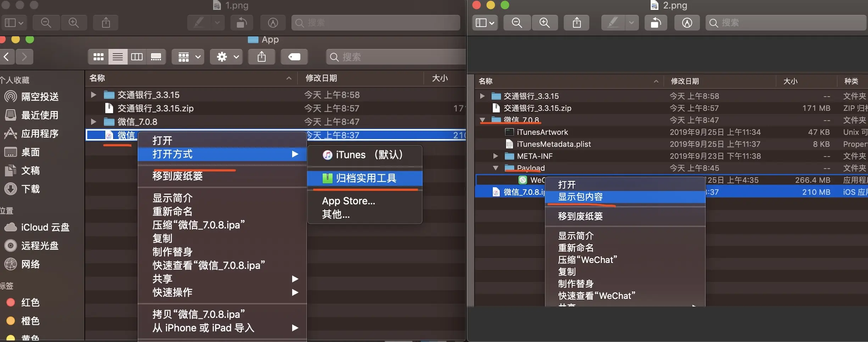Click the 橙色 orange tag

point(23,321)
